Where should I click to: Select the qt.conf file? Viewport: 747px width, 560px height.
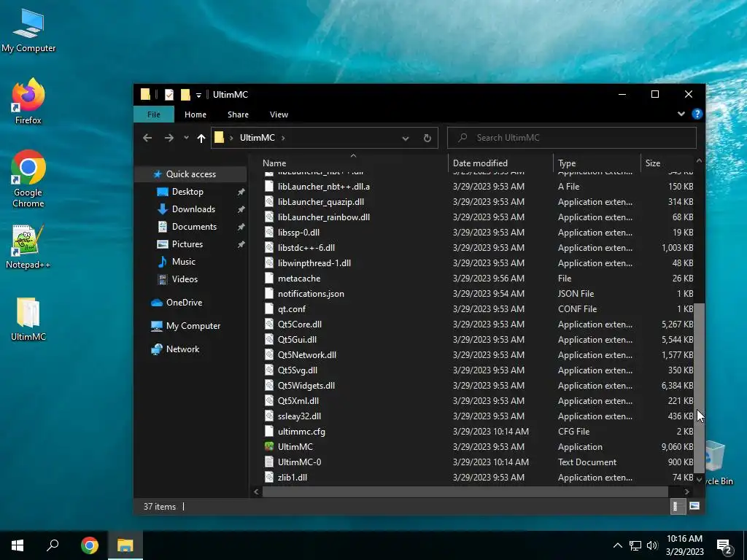click(x=292, y=309)
